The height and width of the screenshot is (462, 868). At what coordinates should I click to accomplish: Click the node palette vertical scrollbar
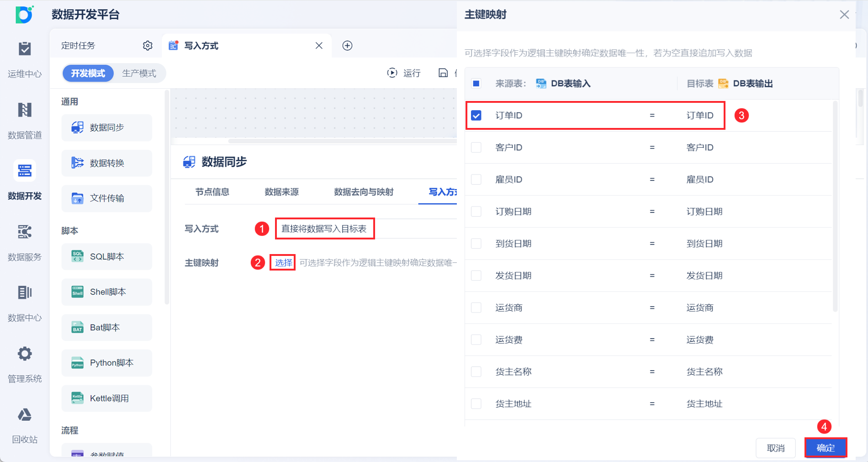[167, 197]
